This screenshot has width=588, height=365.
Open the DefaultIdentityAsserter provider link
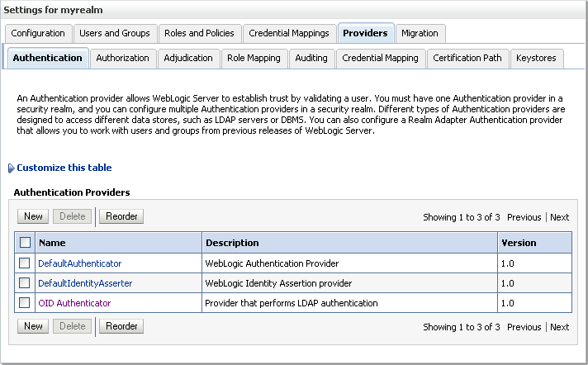point(85,283)
